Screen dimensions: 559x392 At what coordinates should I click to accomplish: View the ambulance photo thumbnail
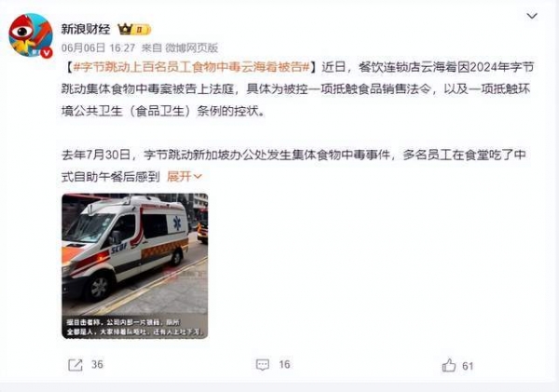pos(135,266)
